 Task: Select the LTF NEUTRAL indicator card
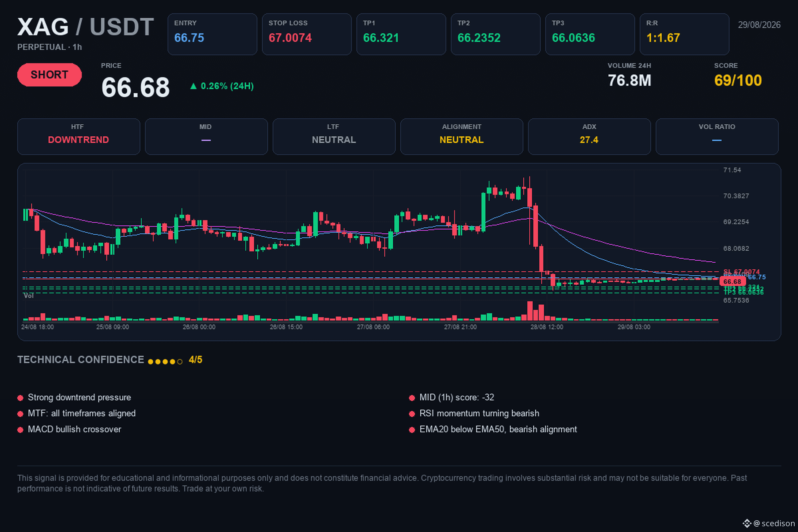(x=334, y=137)
